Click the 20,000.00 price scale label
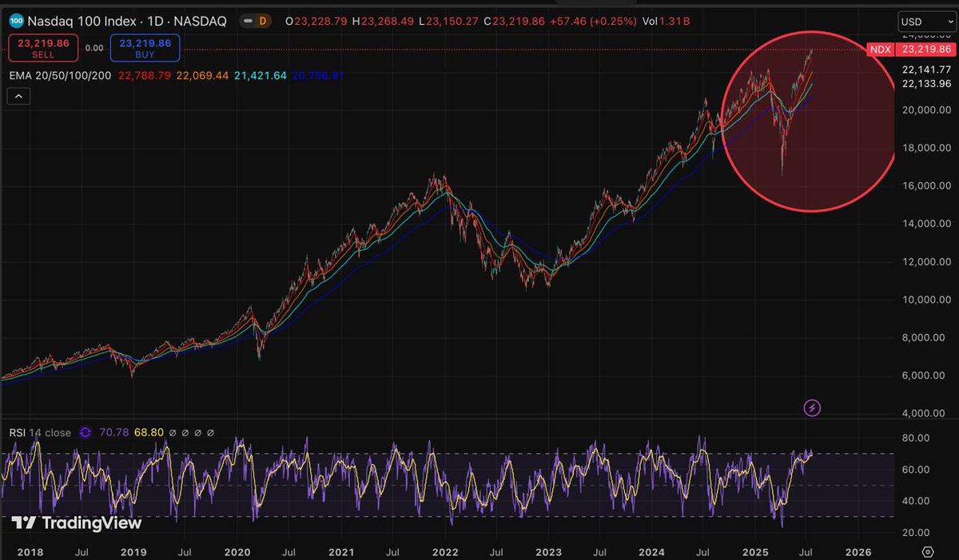 click(925, 109)
